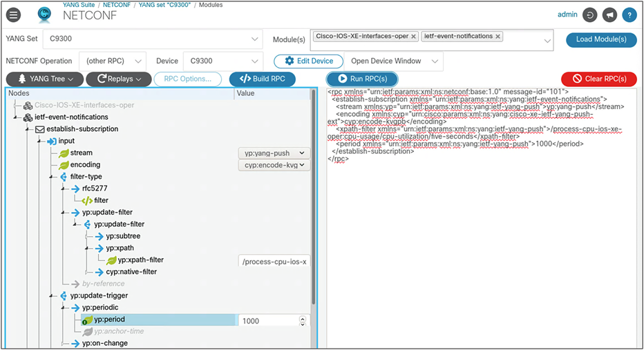This screenshot has width=644, height=350.
Task: Open the Open Device Window dropdown
Action: point(394,61)
